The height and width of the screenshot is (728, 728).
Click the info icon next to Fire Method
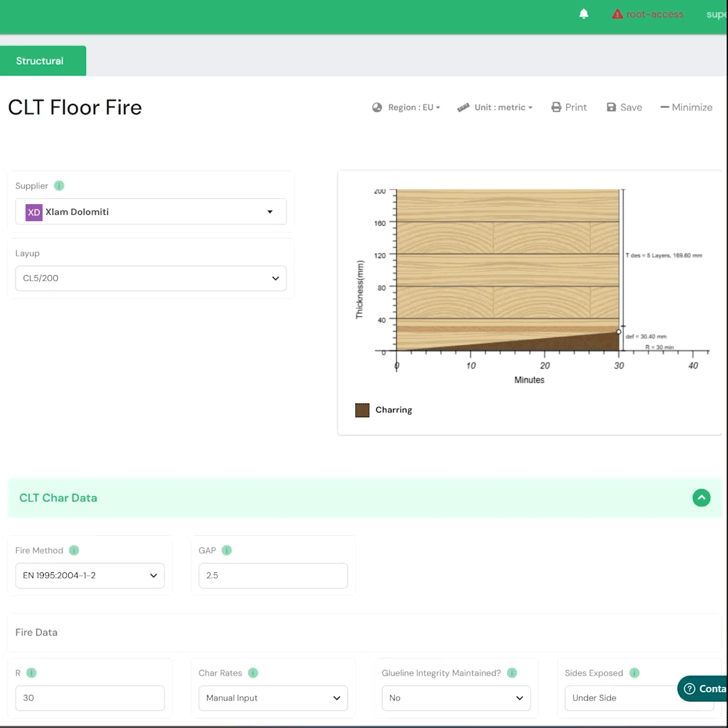coord(74,550)
